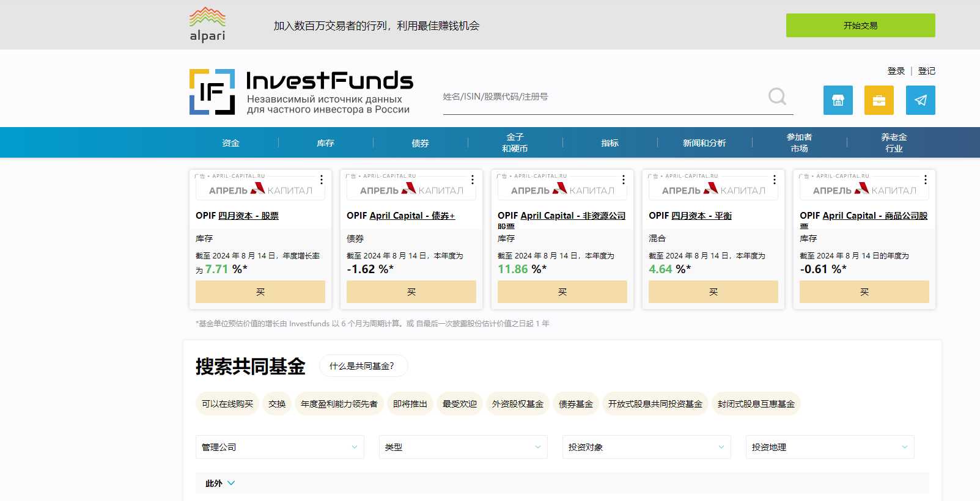
Task: Open the 投资地理 dropdown
Action: (x=830, y=447)
